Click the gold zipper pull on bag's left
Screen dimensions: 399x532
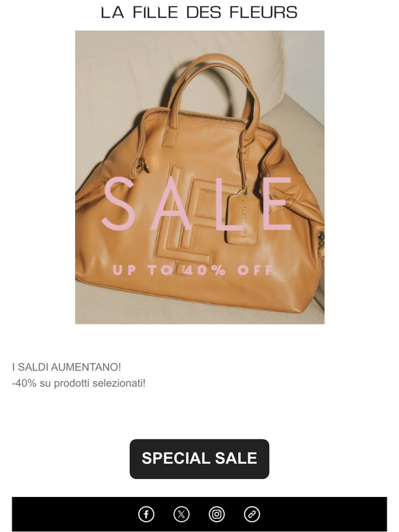[x=143, y=165]
